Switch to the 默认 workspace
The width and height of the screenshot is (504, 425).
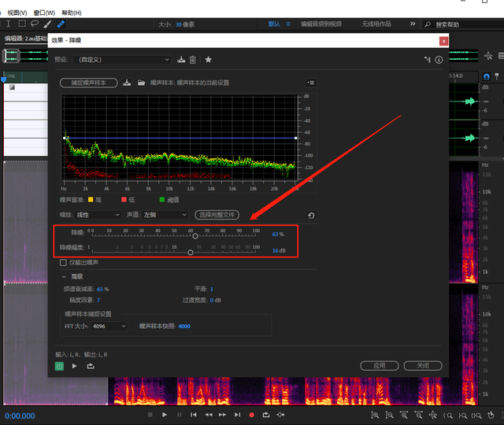pos(274,24)
